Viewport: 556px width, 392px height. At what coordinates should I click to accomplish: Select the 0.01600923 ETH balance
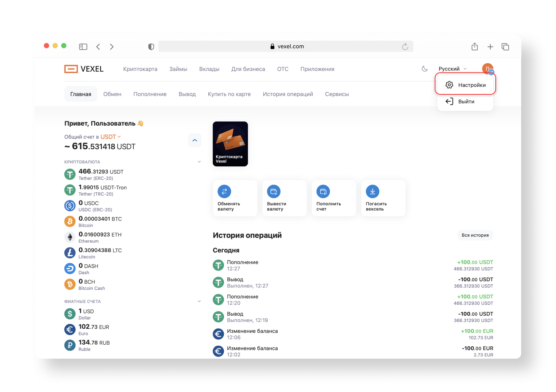tap(100, 234)
